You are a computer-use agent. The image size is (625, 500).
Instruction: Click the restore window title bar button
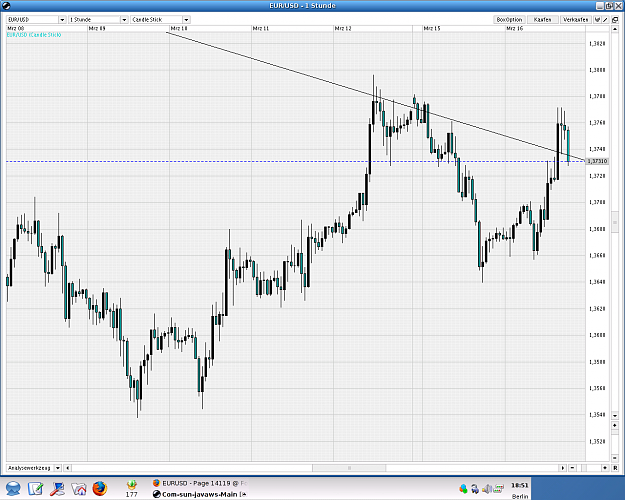pyautogui.click(x=609, y=6)
